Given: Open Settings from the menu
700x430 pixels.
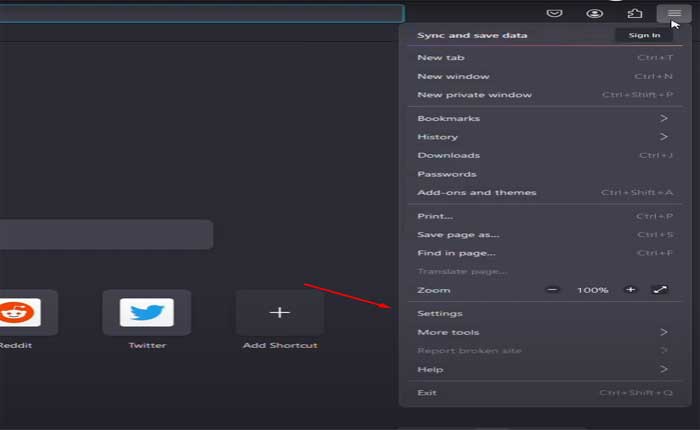Looking at the screenshot, I should coord(440,313).
